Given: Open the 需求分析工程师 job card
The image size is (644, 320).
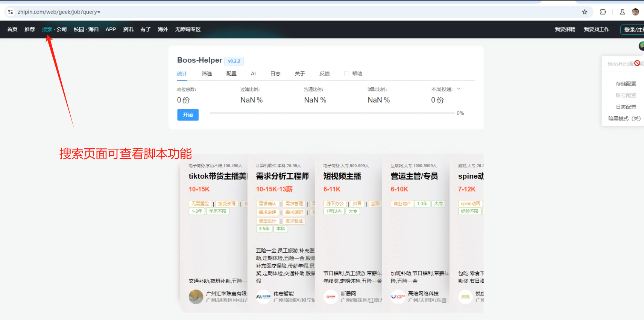Looking at the screenshot, I should (282, 176).
